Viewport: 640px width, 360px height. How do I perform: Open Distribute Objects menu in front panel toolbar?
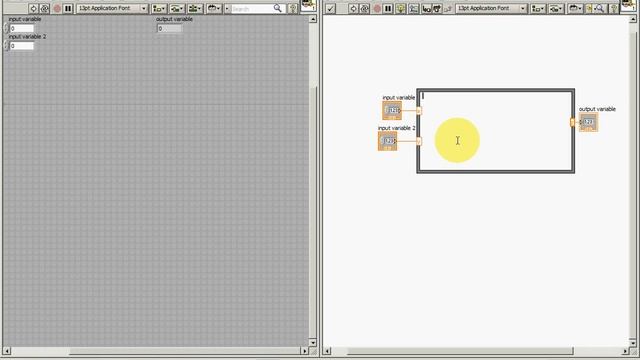pyautogui.click(x=177, y=8)
